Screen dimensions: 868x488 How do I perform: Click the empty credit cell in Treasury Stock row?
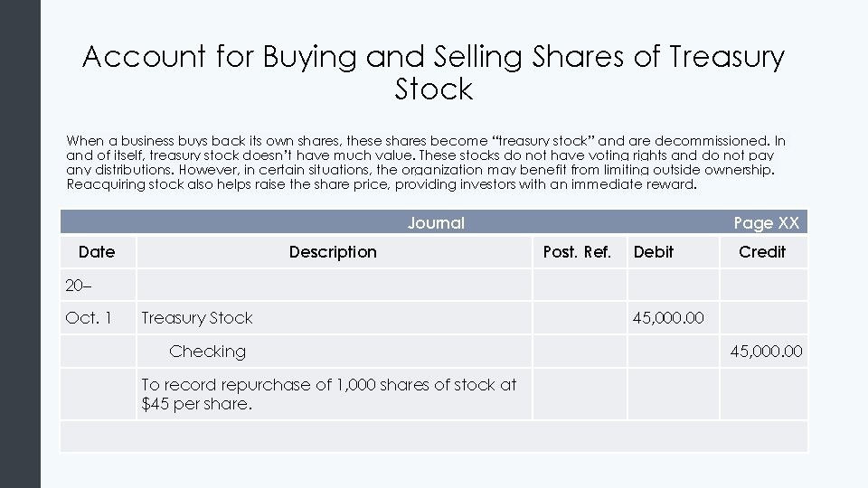point(763,318)
